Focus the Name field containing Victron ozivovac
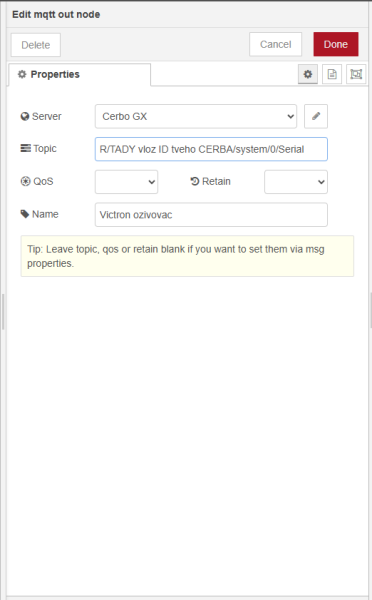 [x=211, y=215]
